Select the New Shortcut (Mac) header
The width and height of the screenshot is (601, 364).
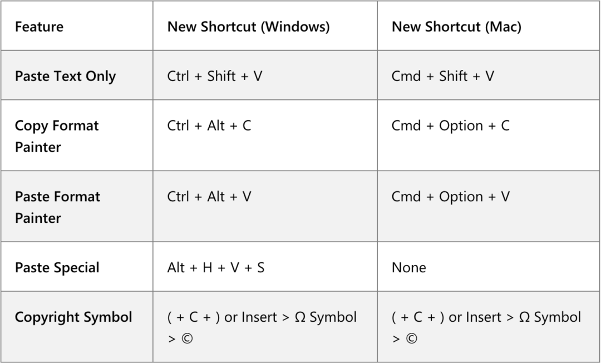tap(456, 27)
